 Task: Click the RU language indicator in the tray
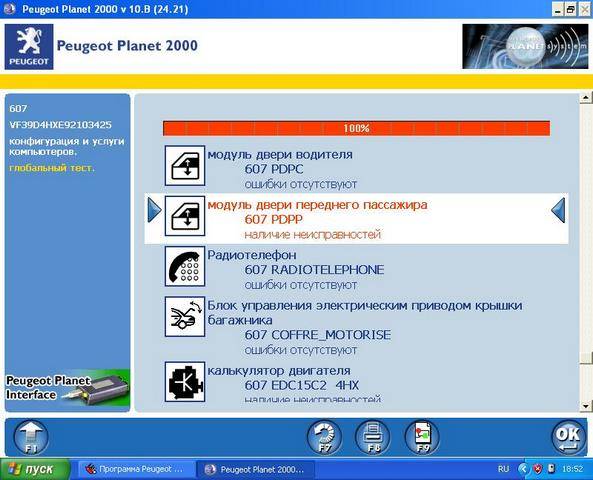pos(503,469)
